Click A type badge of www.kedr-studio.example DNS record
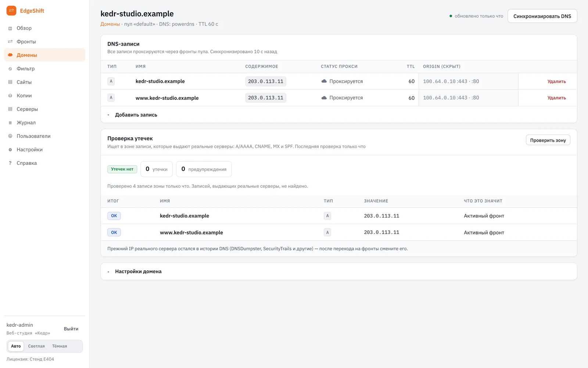 point(111,98)
